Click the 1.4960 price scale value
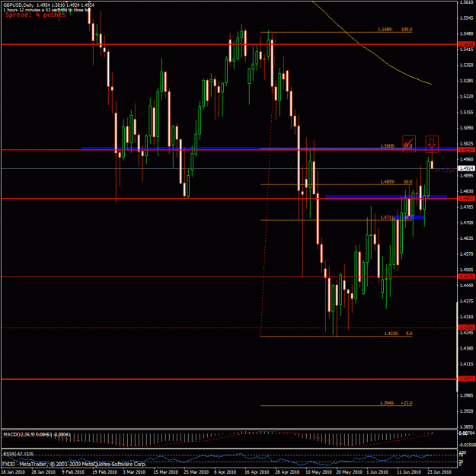 pos(467,159)
